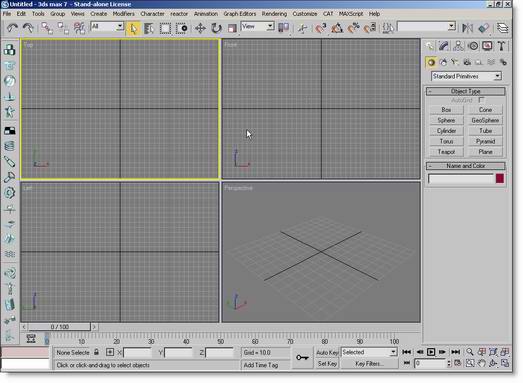This screenshot has width=523, height=383.
Task: Click the Pyramid primitive button
Action: (x=485, y=141)
